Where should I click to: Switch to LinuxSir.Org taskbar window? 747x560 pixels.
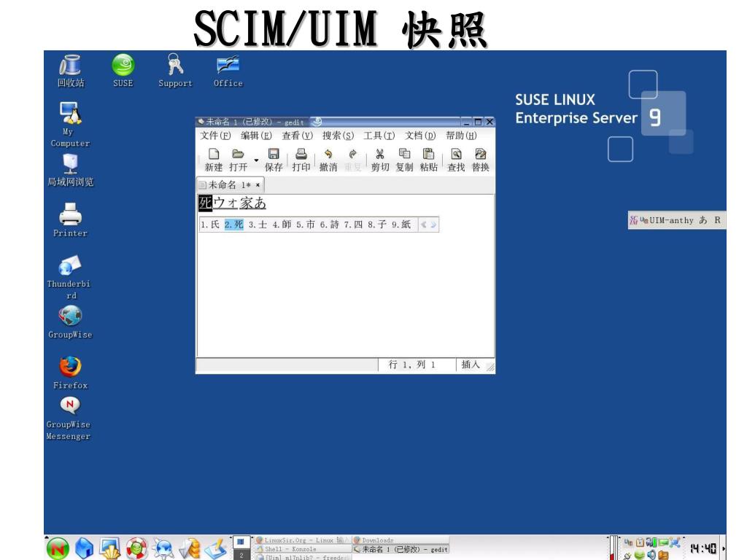coord(302,540)
